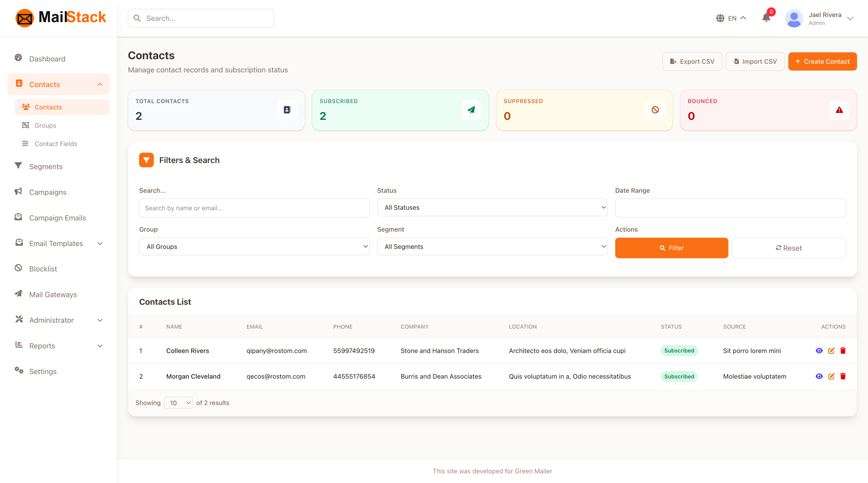
Task: Click the Date Range input
Action: [x=730, y=208]
